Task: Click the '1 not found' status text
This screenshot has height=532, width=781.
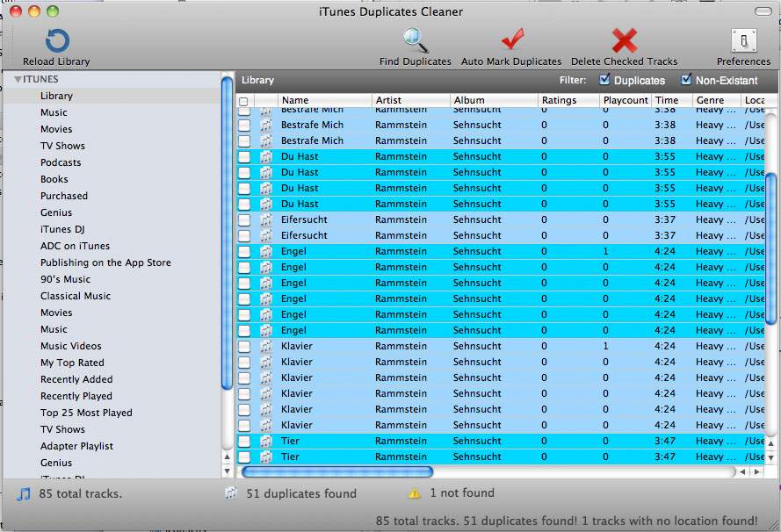Action: click(x=462, y=492)
